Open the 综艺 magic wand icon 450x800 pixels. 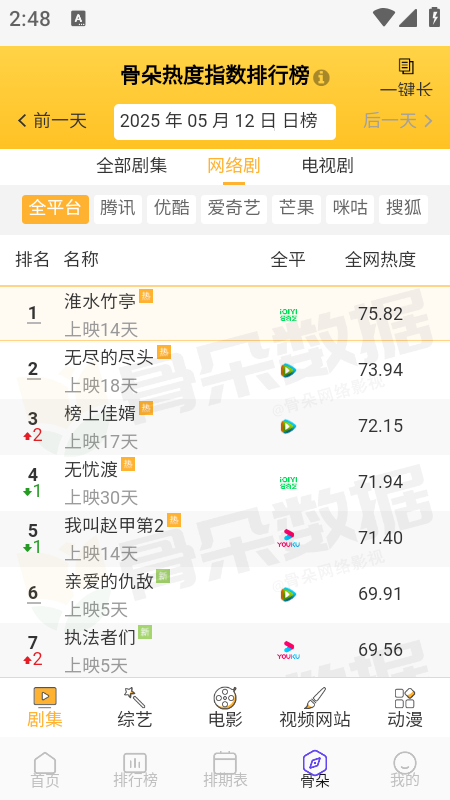pos(135,697)
